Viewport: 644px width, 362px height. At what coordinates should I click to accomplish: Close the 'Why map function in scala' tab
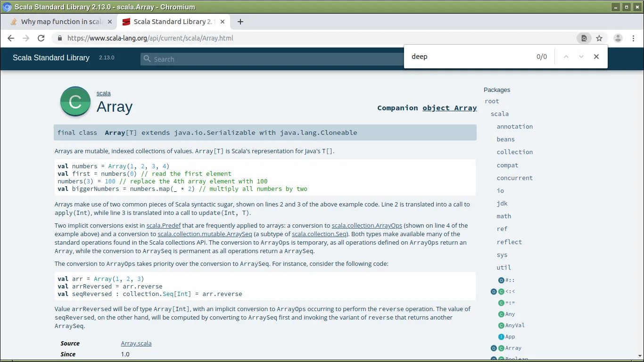[110, 22]
